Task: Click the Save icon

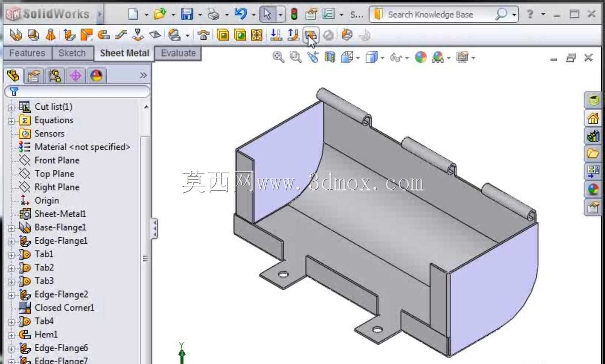Action: [187, 14]
